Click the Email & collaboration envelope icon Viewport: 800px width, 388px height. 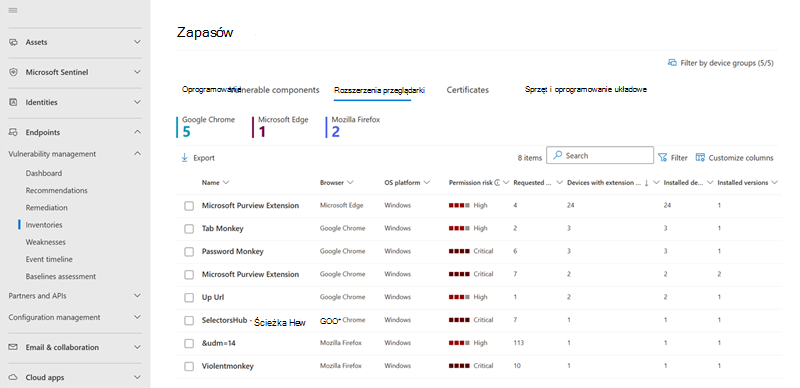tap(14, 347)
